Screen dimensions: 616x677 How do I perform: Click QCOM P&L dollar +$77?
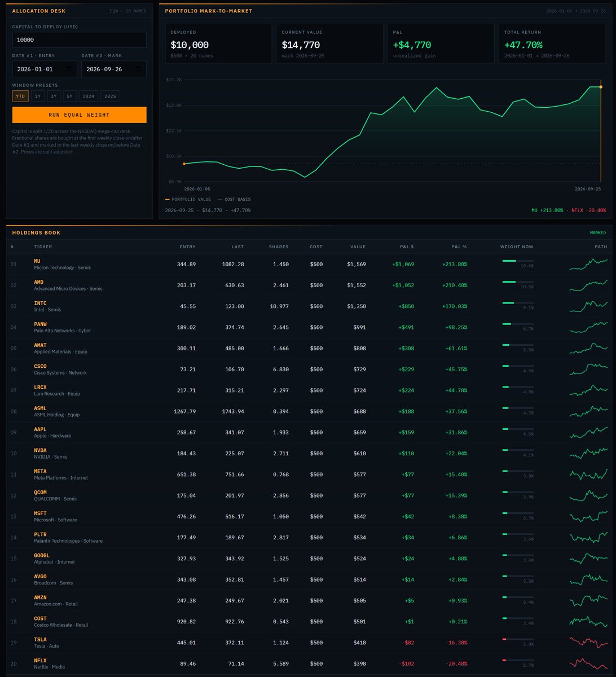pos(408,495)
